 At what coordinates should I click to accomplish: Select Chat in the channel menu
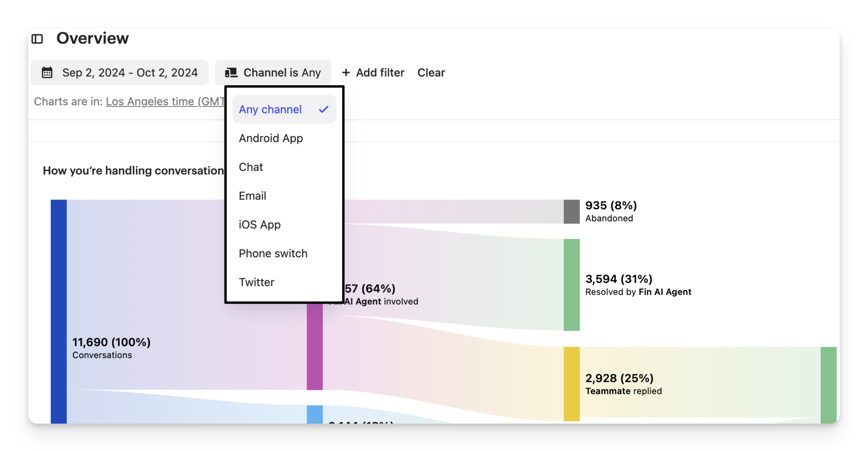pos(251,167)
